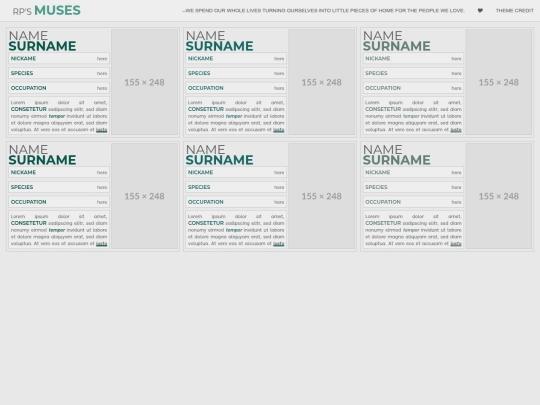The image size is (540, 405).
Task: Select the header quote about pieces of home
Action: pos(323,11)
